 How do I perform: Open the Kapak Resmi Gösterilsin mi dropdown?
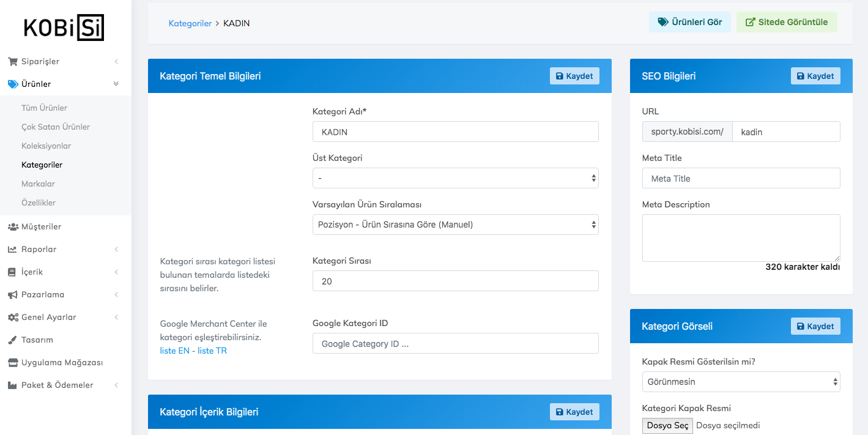pyautogui.click(x=741, y=382)
